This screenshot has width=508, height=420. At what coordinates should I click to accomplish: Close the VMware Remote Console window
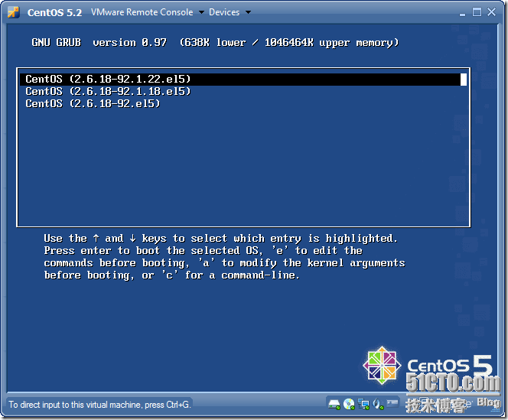tap(491, 12)
